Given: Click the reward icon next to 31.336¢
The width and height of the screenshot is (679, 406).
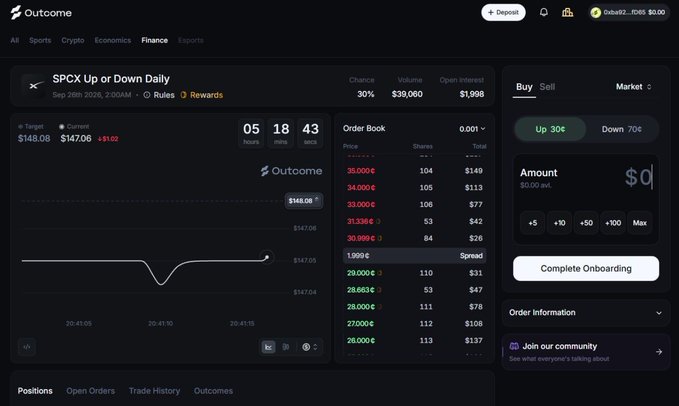Looking at the screenshot, I should [378, 221].
